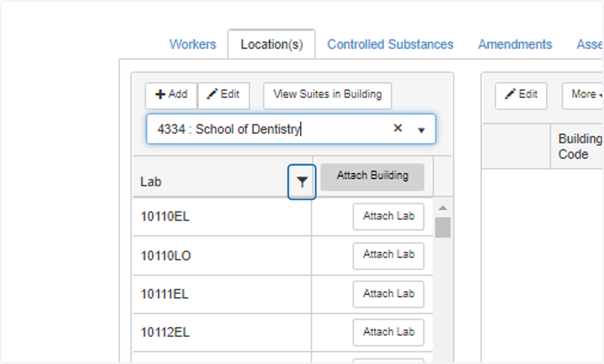Click Edit button beside the More button
This screenshot has height=364, width=604.
point(521,96)
